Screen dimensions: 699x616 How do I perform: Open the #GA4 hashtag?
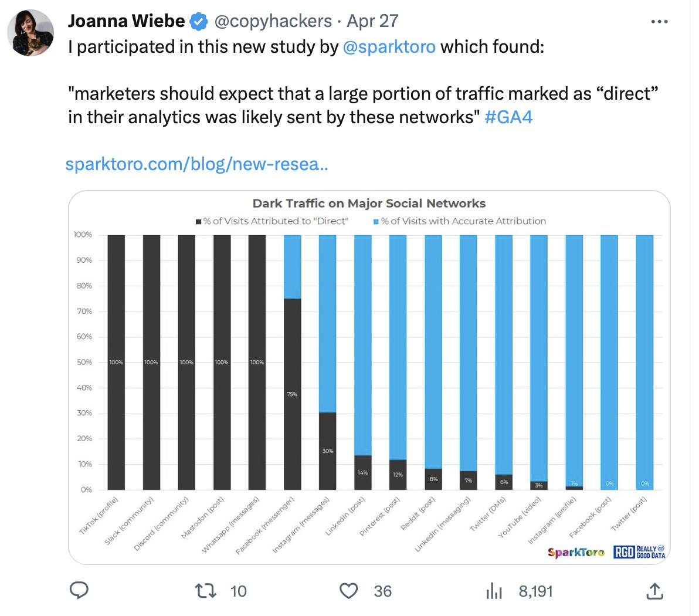pos(509,117)
